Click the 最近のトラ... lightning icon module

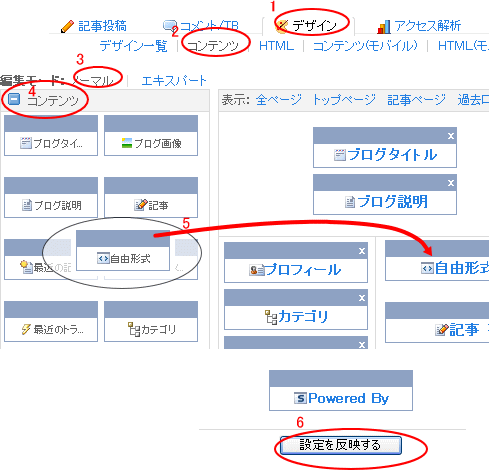click(x=51, y=321)
